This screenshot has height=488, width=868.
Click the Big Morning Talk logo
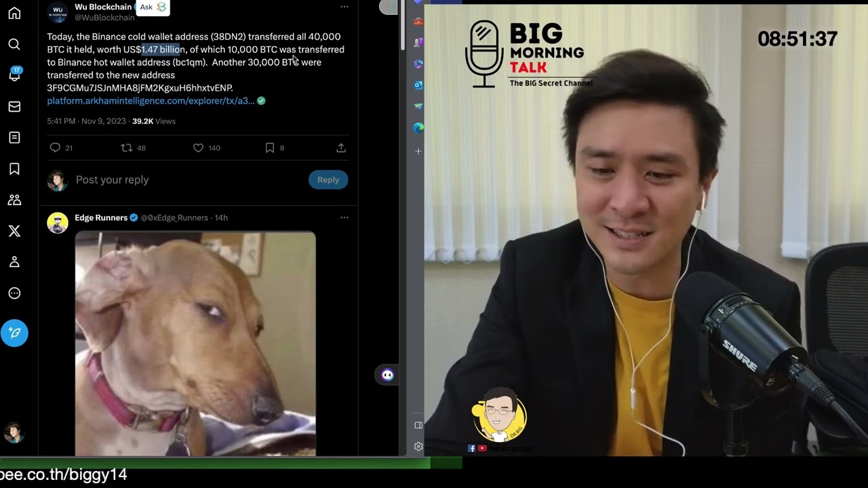tap(528, 54)
